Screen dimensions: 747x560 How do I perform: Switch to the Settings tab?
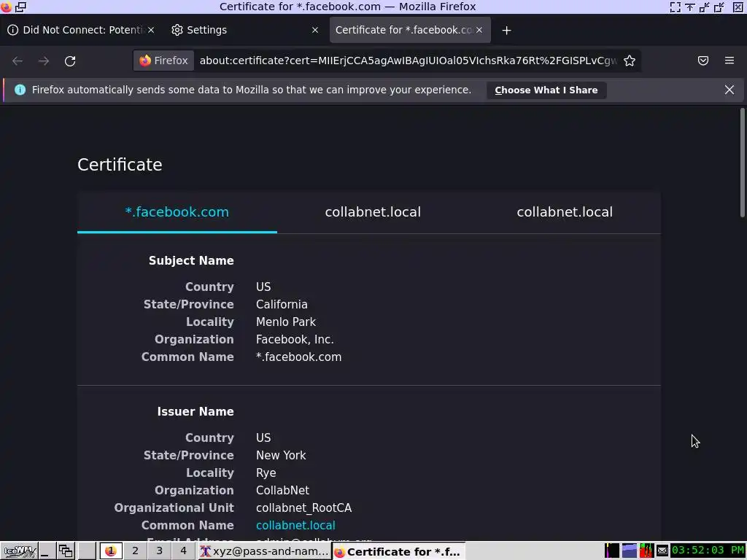pos(244,29)
